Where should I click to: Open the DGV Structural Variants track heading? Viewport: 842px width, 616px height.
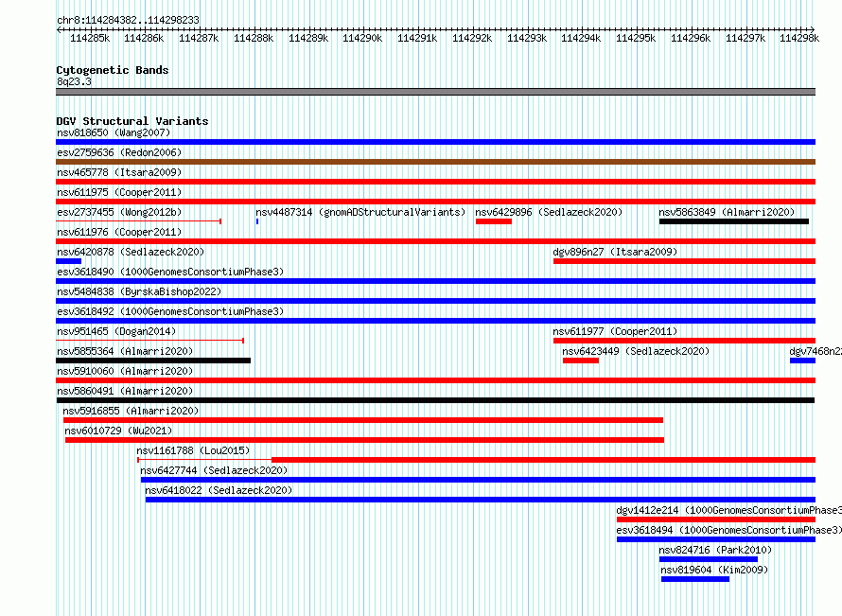(x=132, y=121)
